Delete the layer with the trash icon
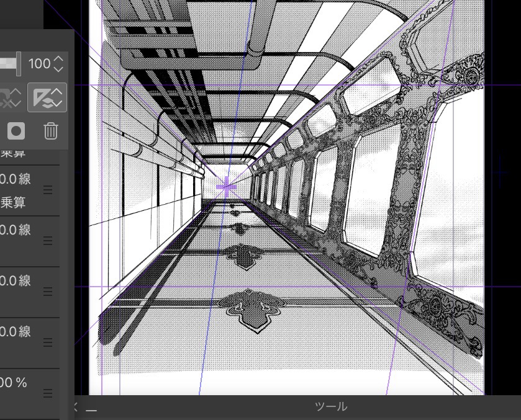Viewport: 521px width, 420px height. pyautogui.click(x=51, y=131)
